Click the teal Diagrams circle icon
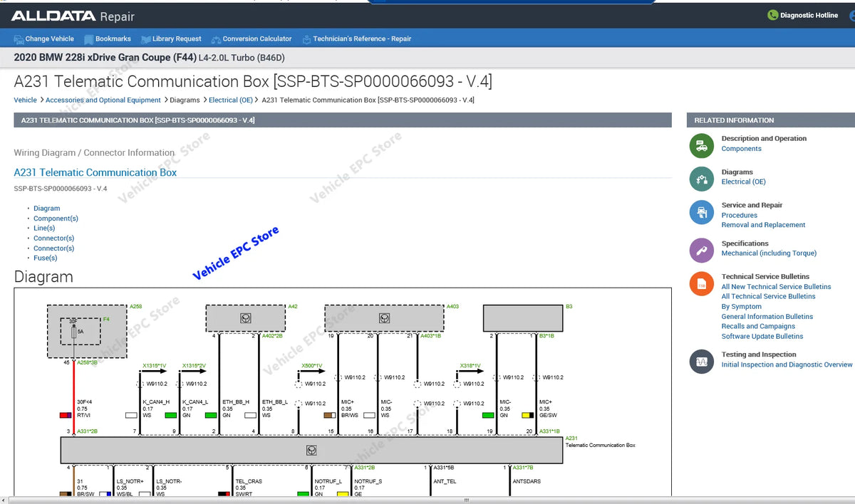 [x=701, y=179]
